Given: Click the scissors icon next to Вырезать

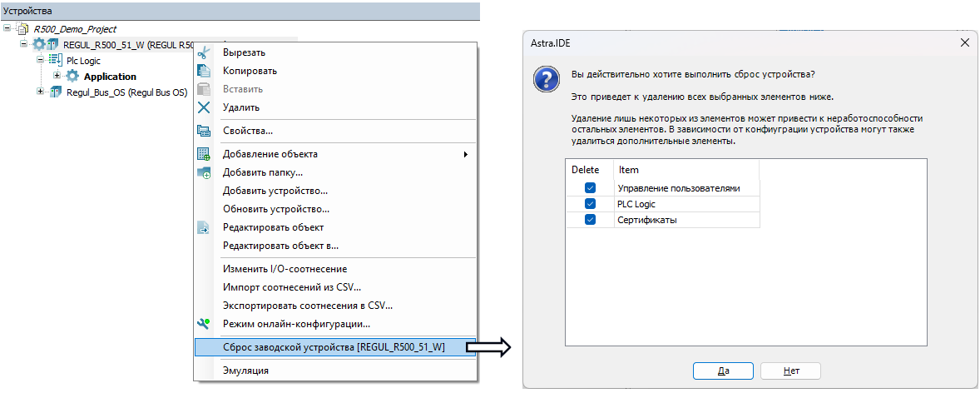Looking at the screenshot, I should pyautogui.click(x=204, y=52).
